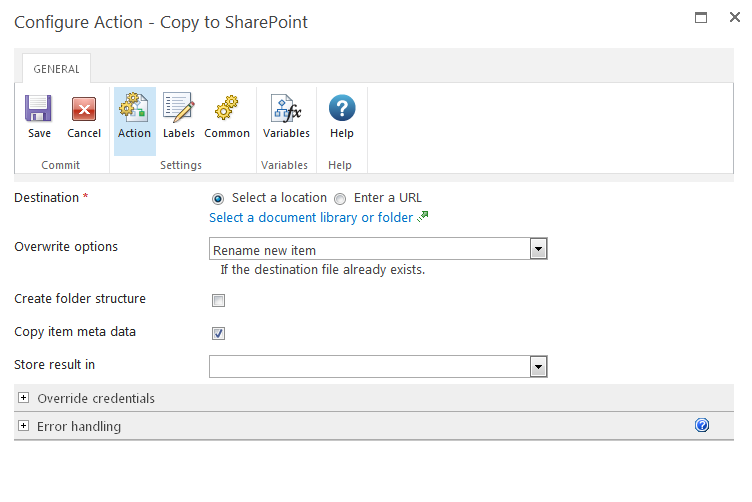The height and width of the screenshot is (502, 752).
Task: Close the Configure Action dialog
Action: (734, 17)
